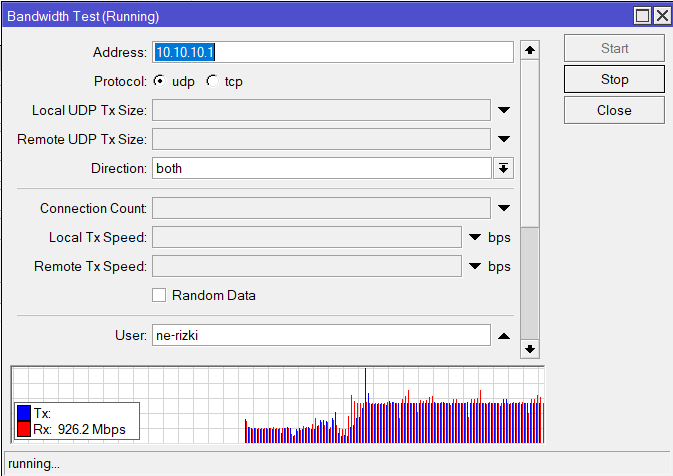Click the Rx 926.2 Mbps value

(x=92, y=429)
